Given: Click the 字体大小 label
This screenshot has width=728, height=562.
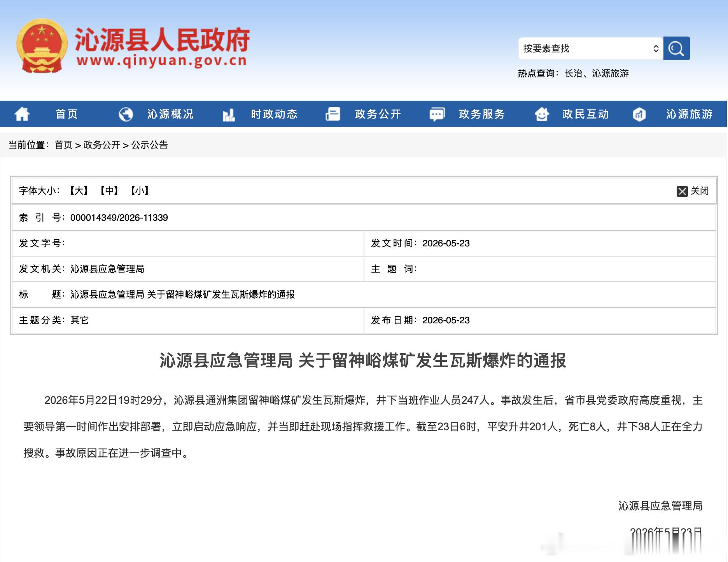Looking at the screenshot, I should pyautogui.click(x=39, y=191).
